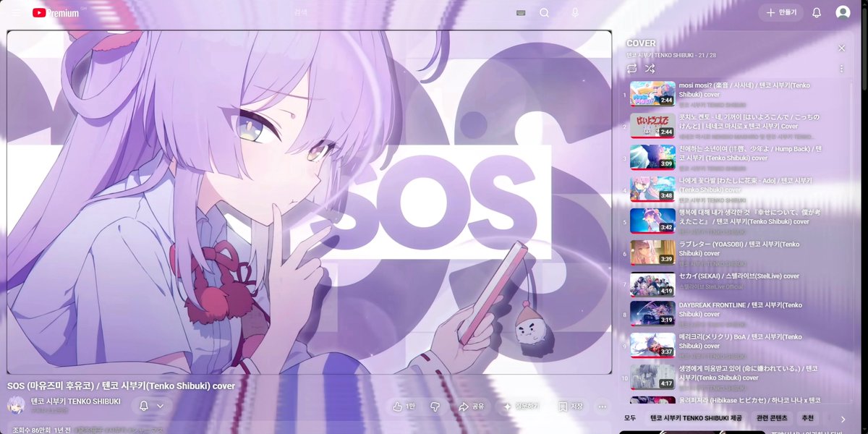Open more actions ellipsis under video
The width and height of the screenshot is (868, 434).
pyautogui.click(x=602, y=407)
